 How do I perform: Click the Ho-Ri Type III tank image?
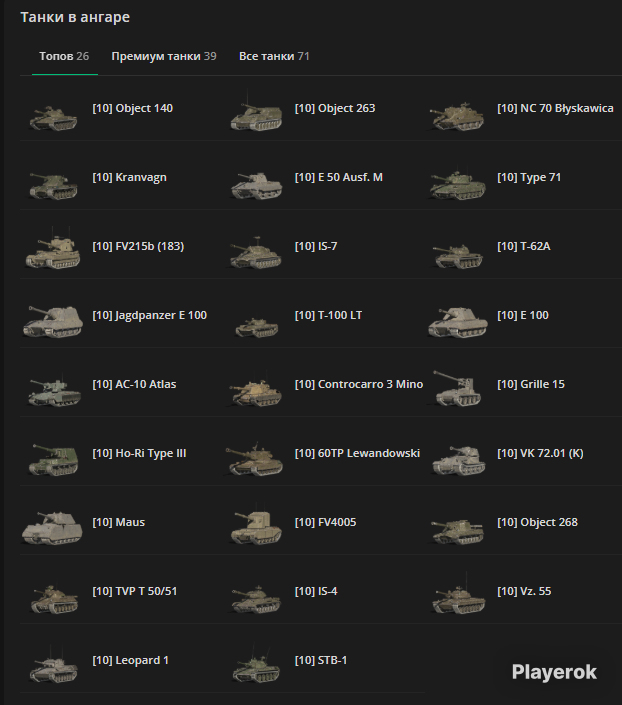pos(54,460)
